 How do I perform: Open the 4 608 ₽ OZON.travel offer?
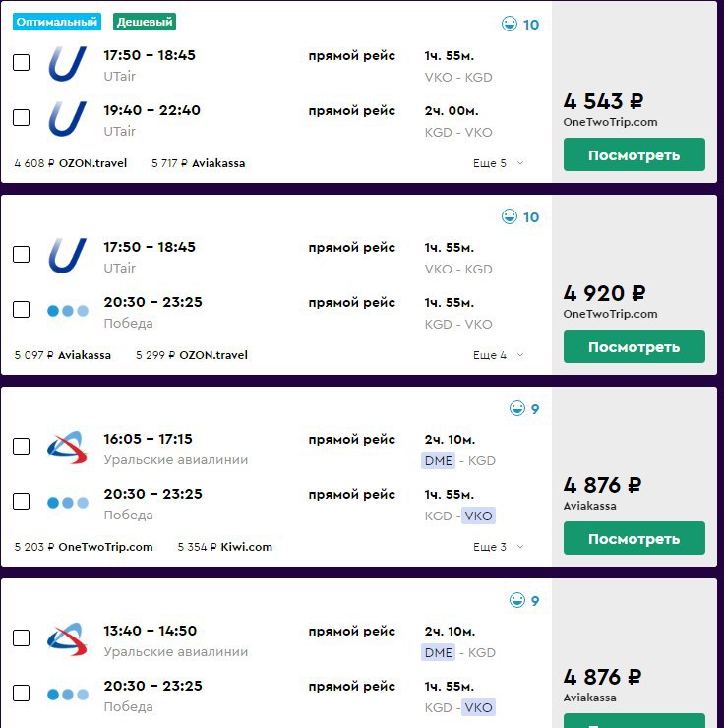(71, 163)
